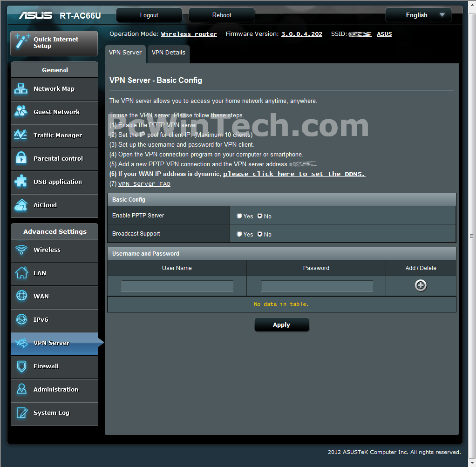Go to the LAN settings label
The image size is (476, 467).
[x=40, y=273]
